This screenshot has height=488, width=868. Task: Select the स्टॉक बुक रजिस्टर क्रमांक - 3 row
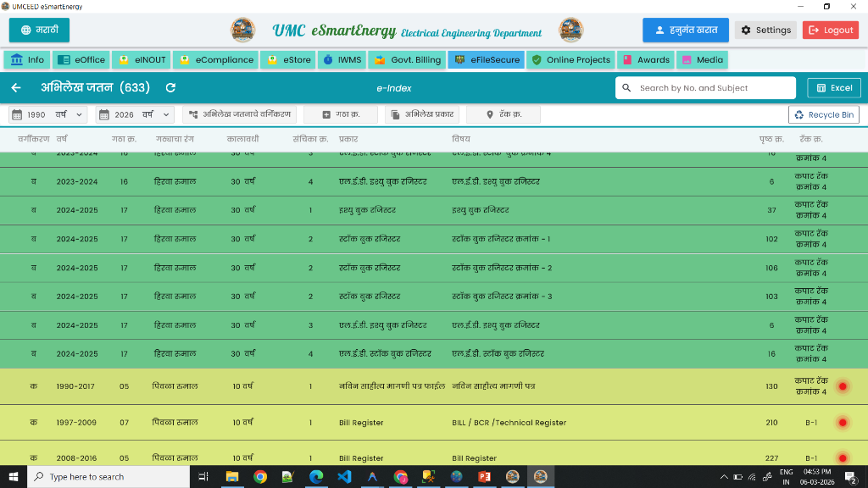434,297
